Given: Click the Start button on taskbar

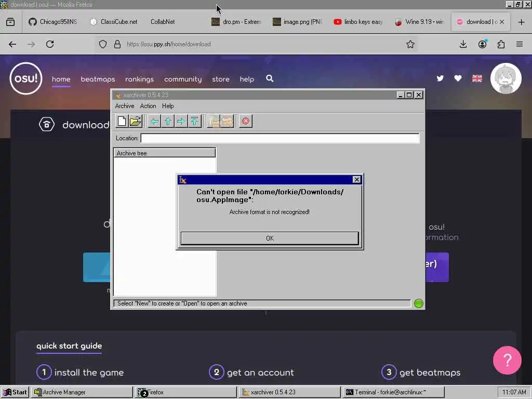Looking at the screenshot, I should [15, 392].
